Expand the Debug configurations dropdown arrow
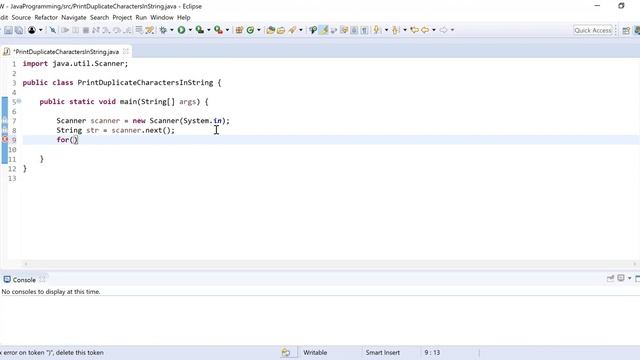This screenshot has height=360, width=640. coord(171,30)
